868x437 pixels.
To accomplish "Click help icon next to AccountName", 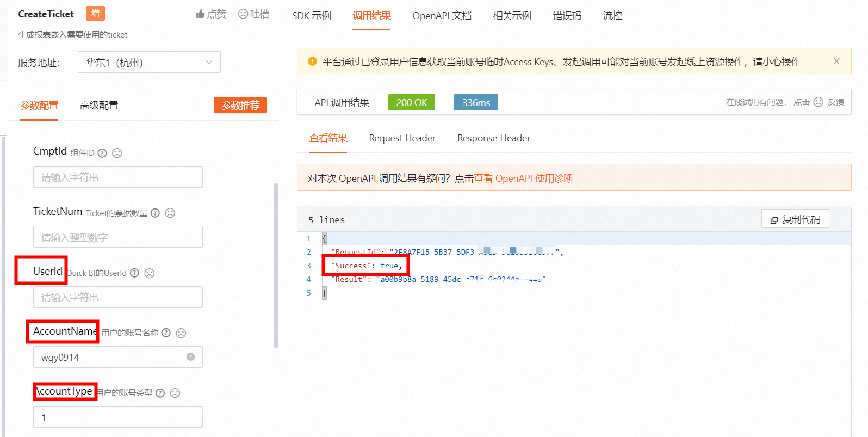I will (166, 333).
